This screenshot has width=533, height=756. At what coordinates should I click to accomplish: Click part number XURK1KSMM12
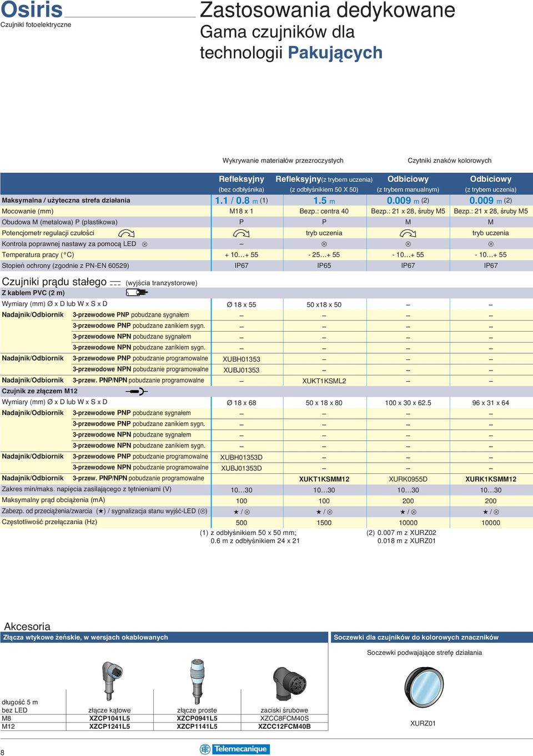[491, 479]
